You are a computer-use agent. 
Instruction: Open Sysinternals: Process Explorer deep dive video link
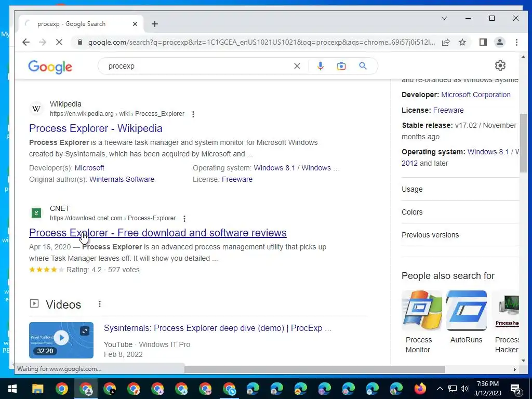[218, 328]
